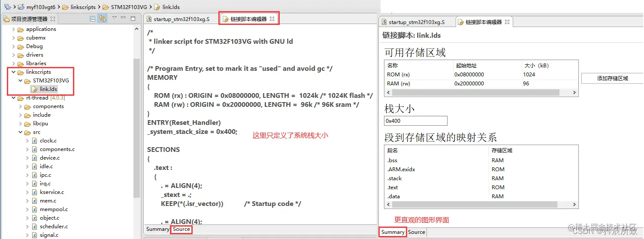Click the 添加存储区域 button
Screen dimensions: 644x239
612,79
